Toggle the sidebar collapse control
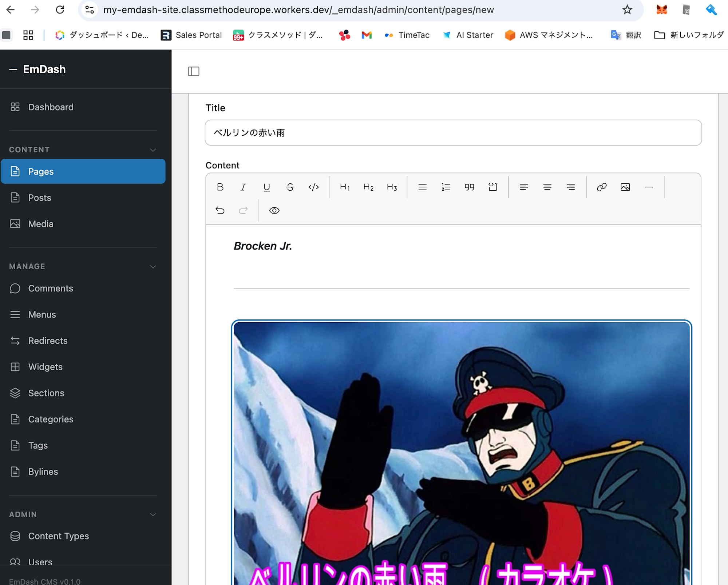728x585 pixels. [194, 72]
